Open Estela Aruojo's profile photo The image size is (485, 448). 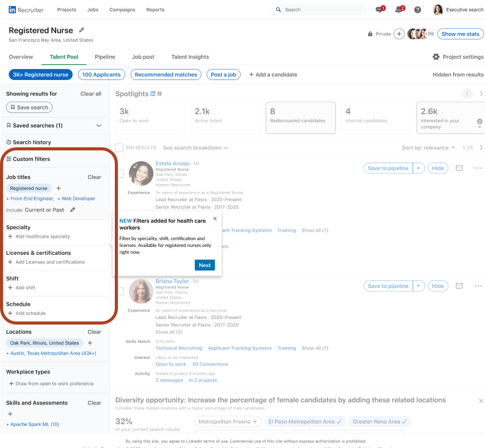141,174
